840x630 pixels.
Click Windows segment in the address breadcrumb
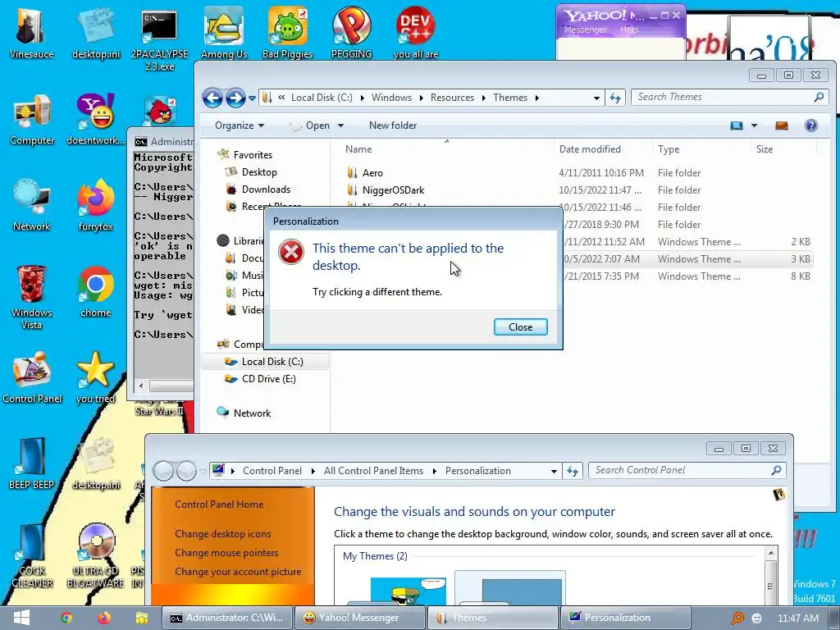391,98
